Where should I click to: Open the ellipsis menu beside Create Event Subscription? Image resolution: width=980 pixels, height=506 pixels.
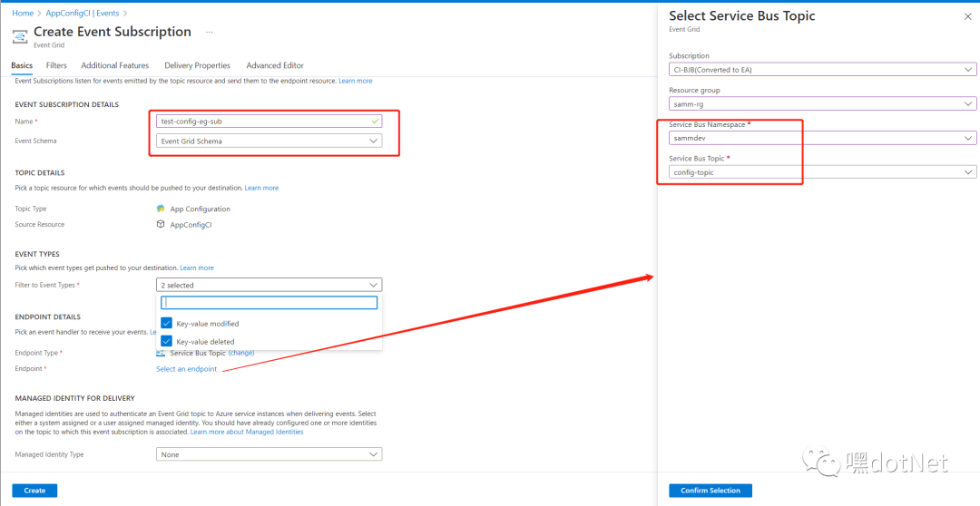(210, 32)
